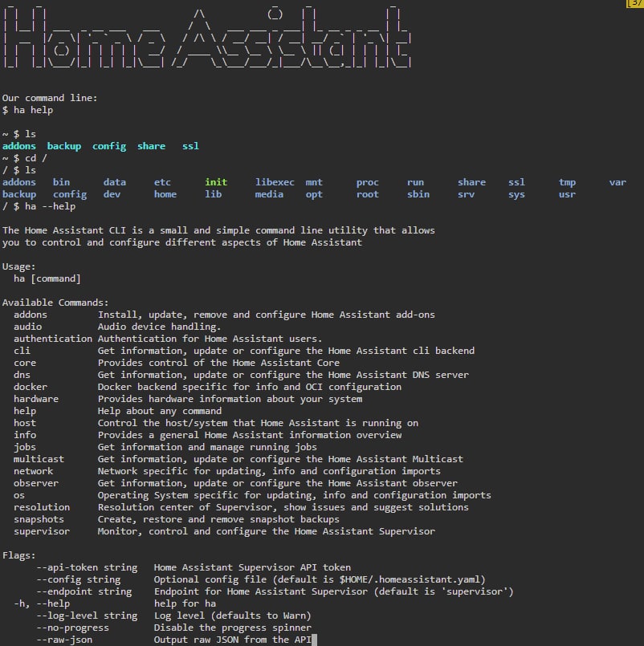Click the 'Flags:' heading
This screenshot has height=646, width=644.
pyautogui.click(x=19, y=555)
